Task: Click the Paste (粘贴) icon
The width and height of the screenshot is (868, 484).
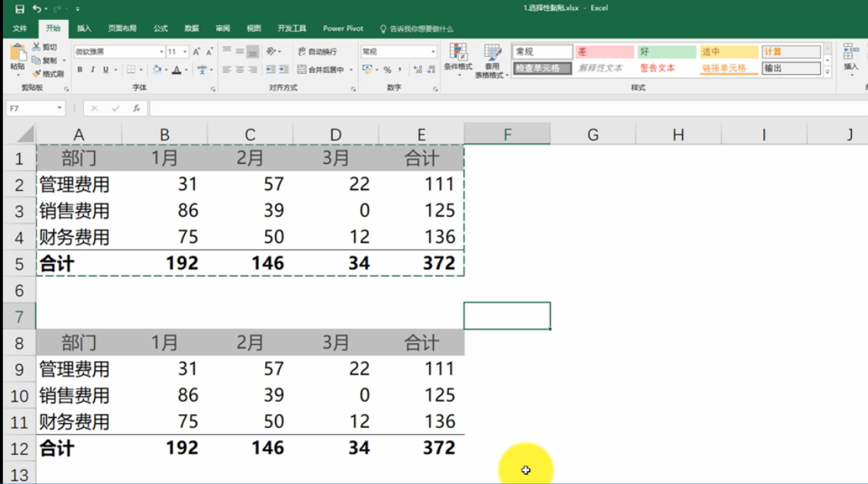Action: pos(17,54)
